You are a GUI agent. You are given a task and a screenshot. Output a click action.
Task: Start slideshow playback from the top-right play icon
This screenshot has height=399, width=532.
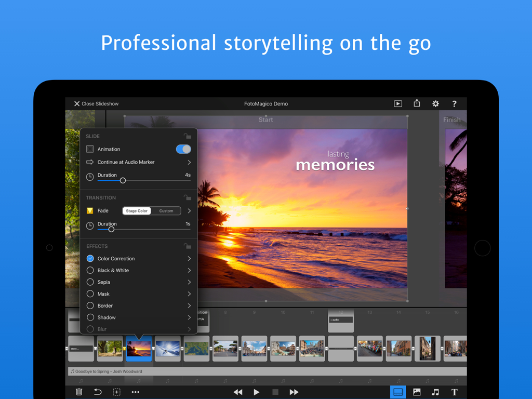pos(398,103)
